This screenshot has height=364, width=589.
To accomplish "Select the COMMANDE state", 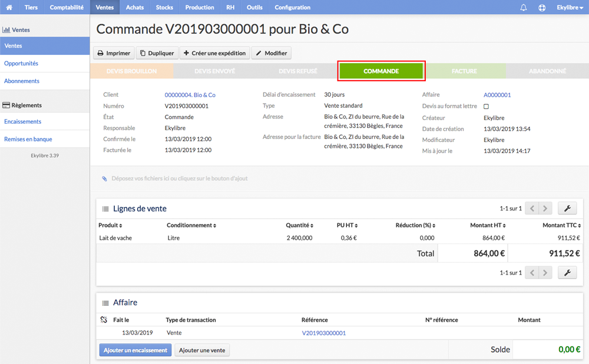I will click(x=381, y=71).
